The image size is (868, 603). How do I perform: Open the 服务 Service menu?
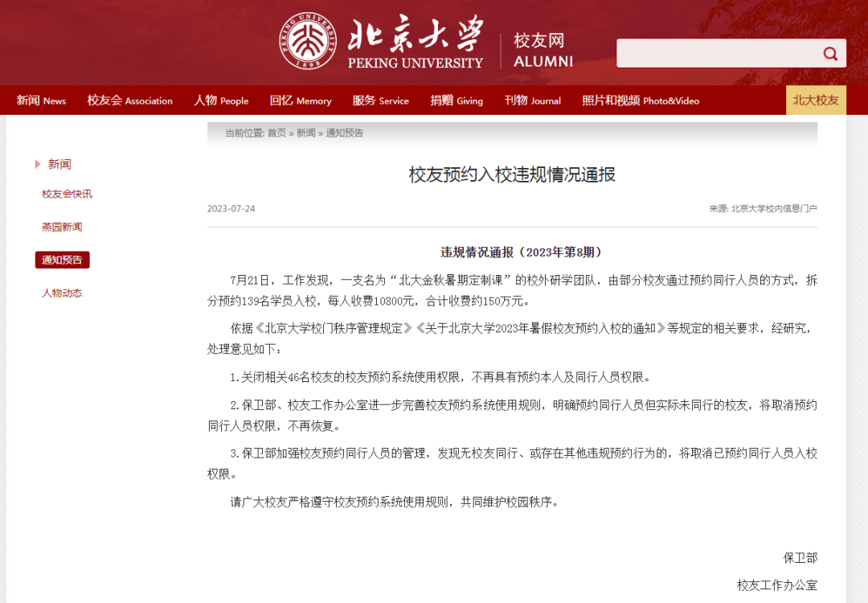[x=381, y=100]
